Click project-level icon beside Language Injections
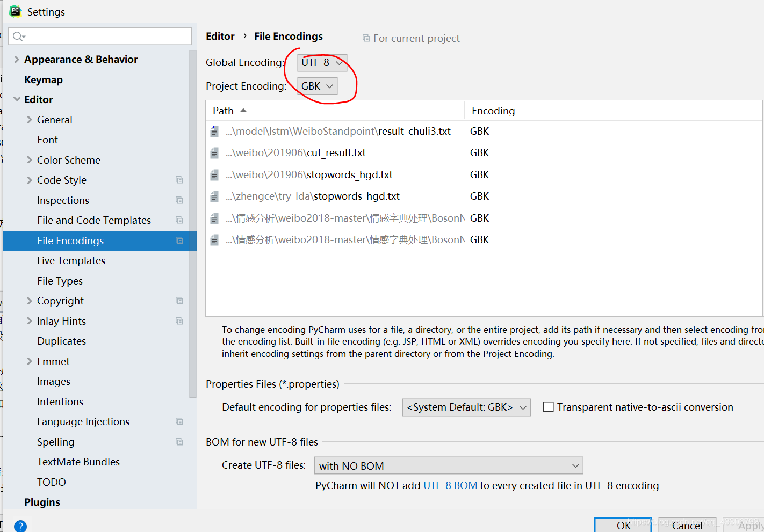Screen dimensions: 764x532 point(179,421)
